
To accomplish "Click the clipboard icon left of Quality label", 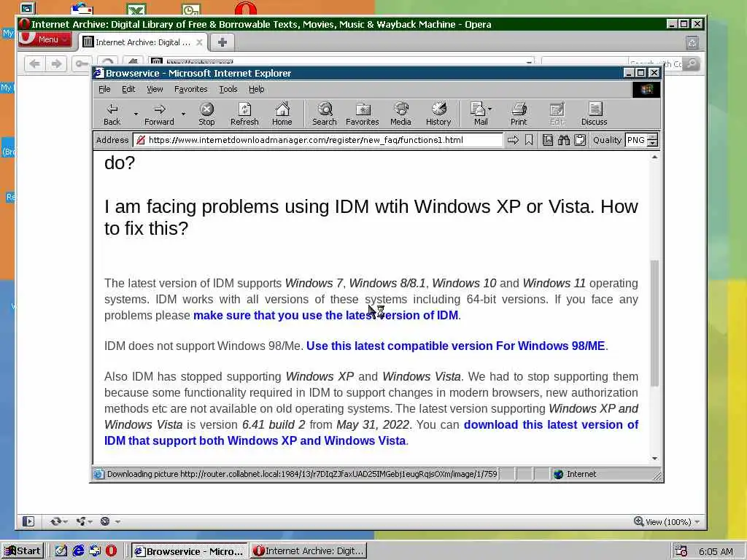I will pyautogui.click(x=580, y=140).
